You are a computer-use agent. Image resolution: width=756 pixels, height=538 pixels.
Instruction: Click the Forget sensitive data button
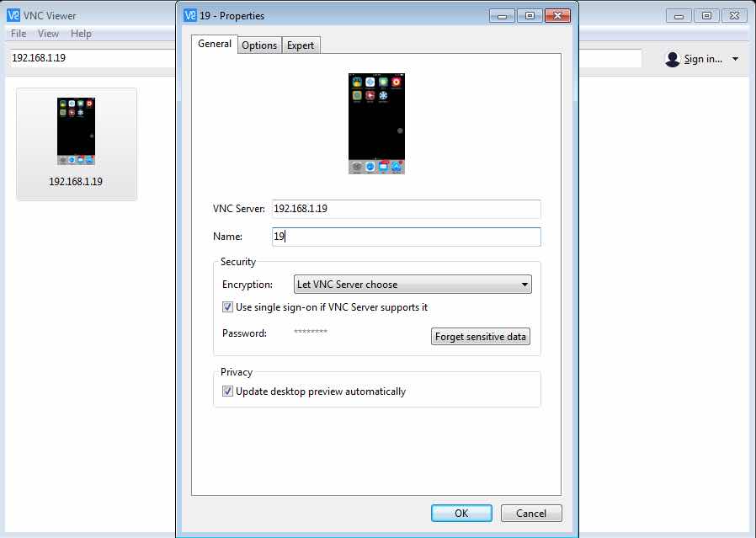coord(481,337)
